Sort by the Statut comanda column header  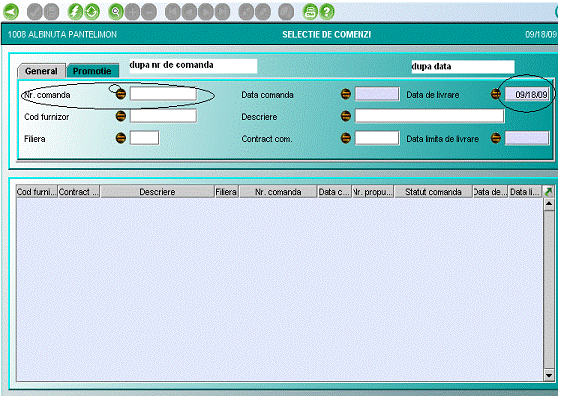coord(433,192)
